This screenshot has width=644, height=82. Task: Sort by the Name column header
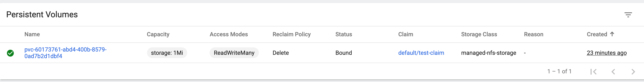[32, 34]
